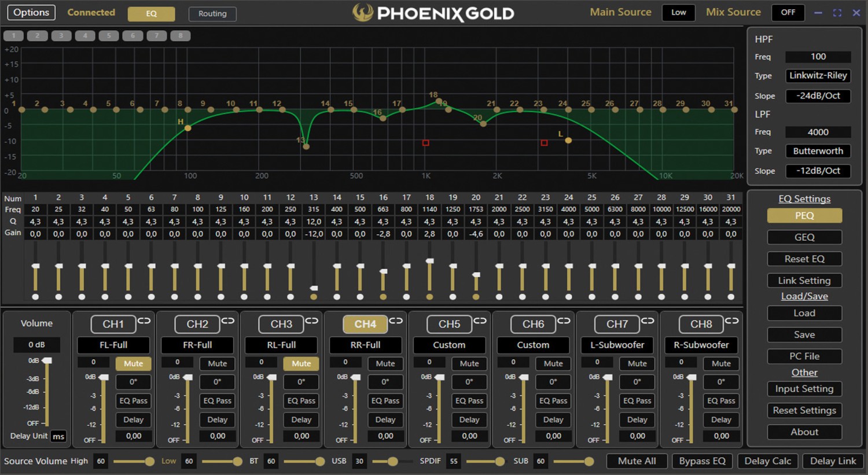Click CH2 delay value 0,00 field

[217, 436]
